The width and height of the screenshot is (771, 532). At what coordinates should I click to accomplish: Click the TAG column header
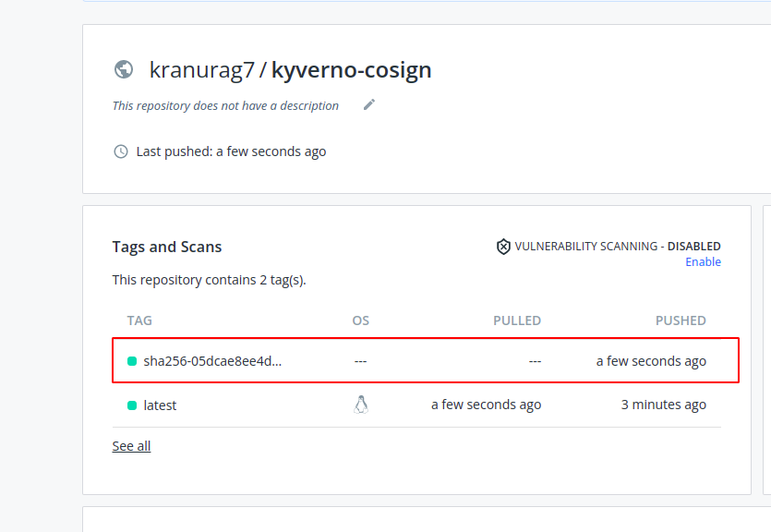click(139, 320)
